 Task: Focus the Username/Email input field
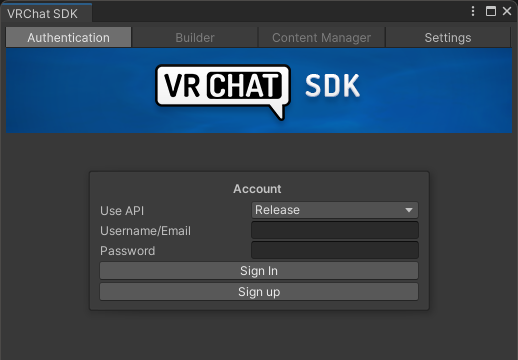(335, 230)
